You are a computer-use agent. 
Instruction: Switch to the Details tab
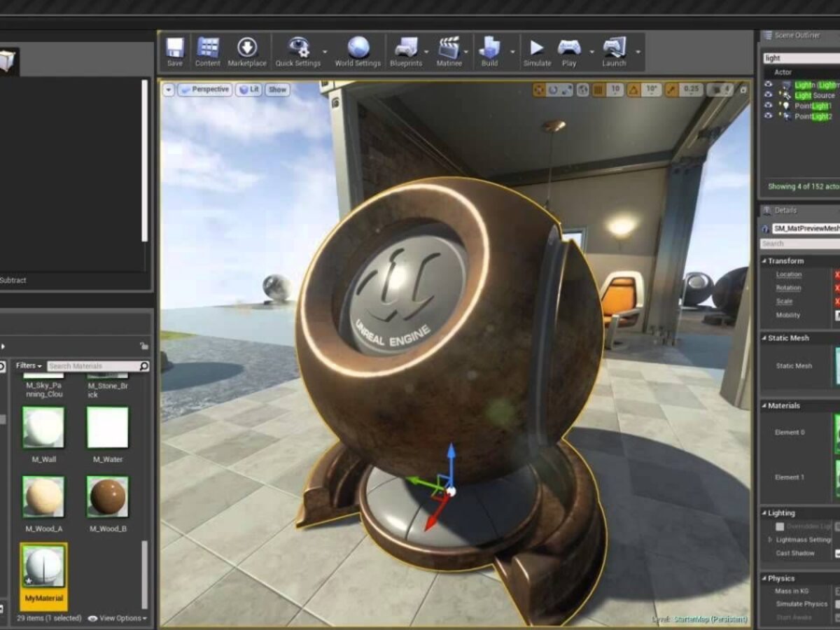785,210
